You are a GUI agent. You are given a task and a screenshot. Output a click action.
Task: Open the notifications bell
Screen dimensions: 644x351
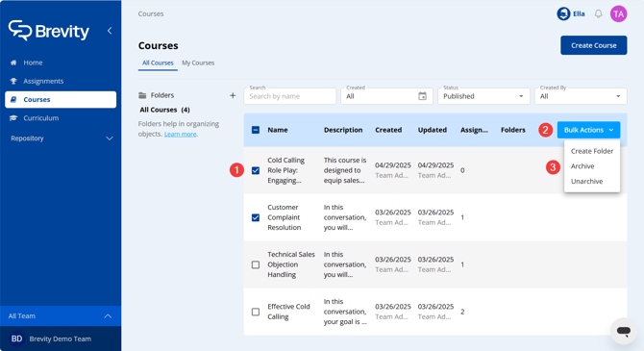tap(599, 14)
